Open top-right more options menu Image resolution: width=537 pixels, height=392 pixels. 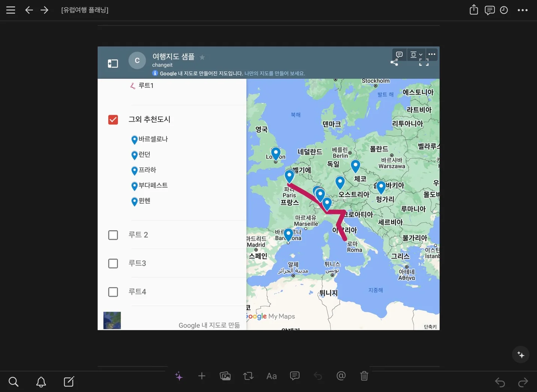[523, 10]
